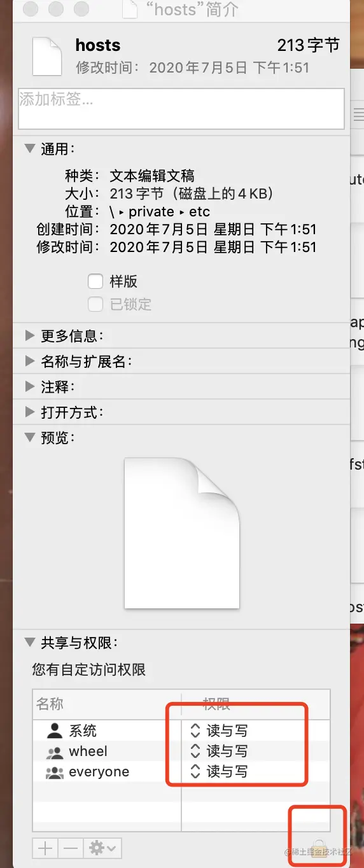Click the hosts file icon in header
Viewport: 364px width, 868px height.
pos(46,56)
